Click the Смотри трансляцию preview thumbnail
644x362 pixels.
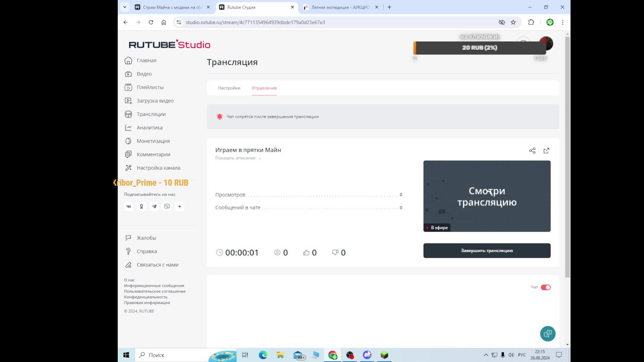487,196
